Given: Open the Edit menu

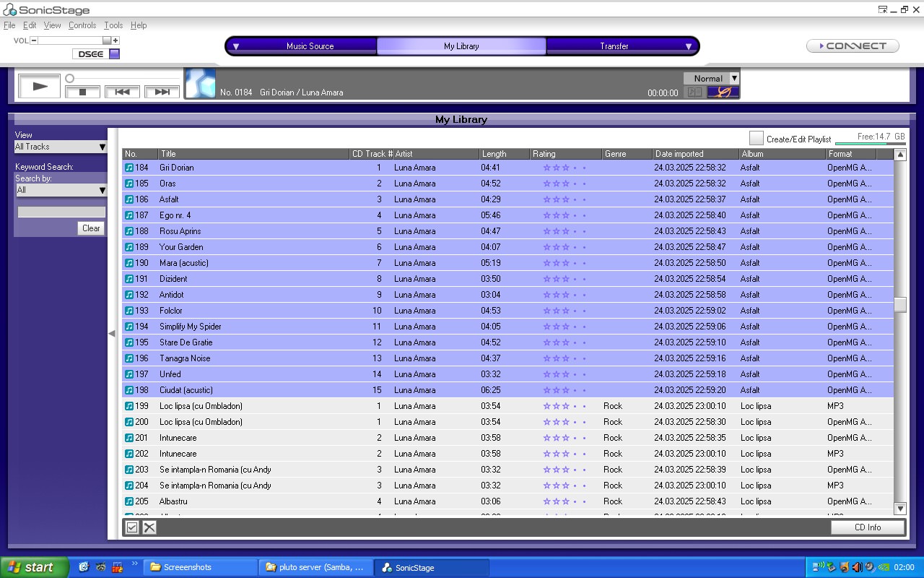Looking at the screenshot, I should [30, 25].
